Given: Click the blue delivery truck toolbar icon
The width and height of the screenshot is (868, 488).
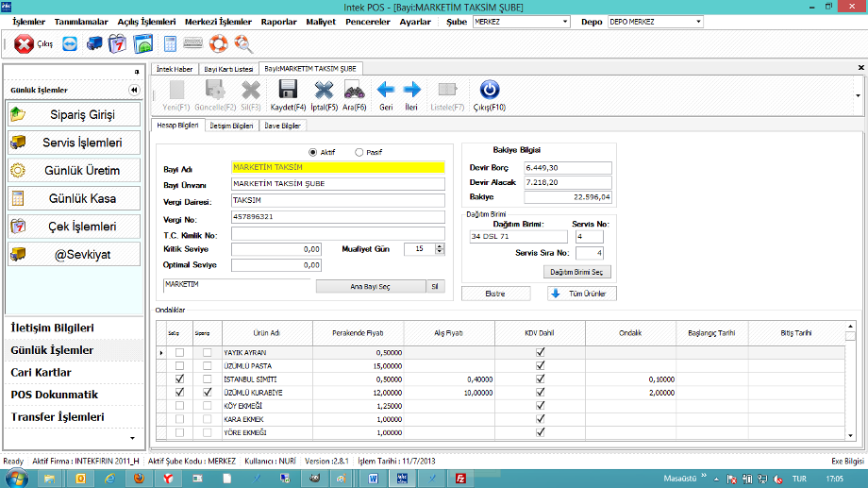Looking at the screenshot, I should point(94,43).
